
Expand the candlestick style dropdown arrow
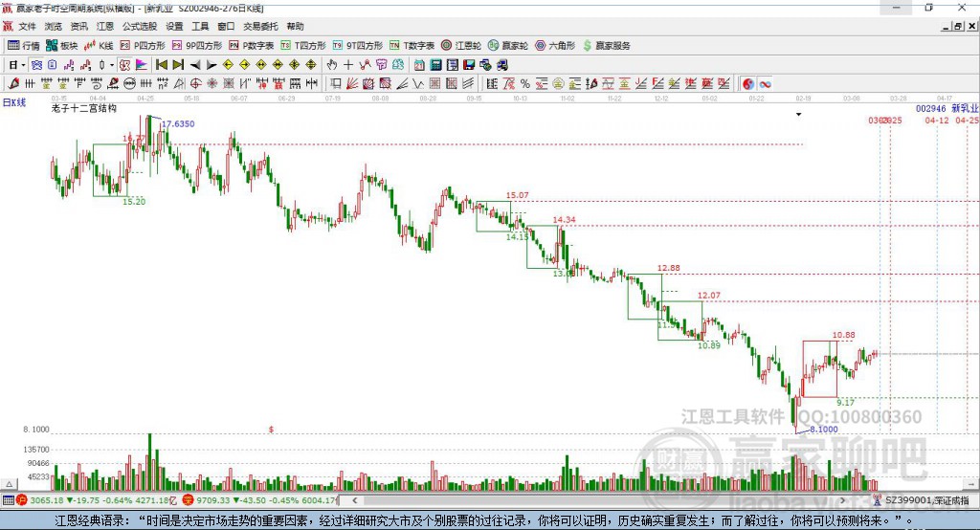click(x=112, y=65)
